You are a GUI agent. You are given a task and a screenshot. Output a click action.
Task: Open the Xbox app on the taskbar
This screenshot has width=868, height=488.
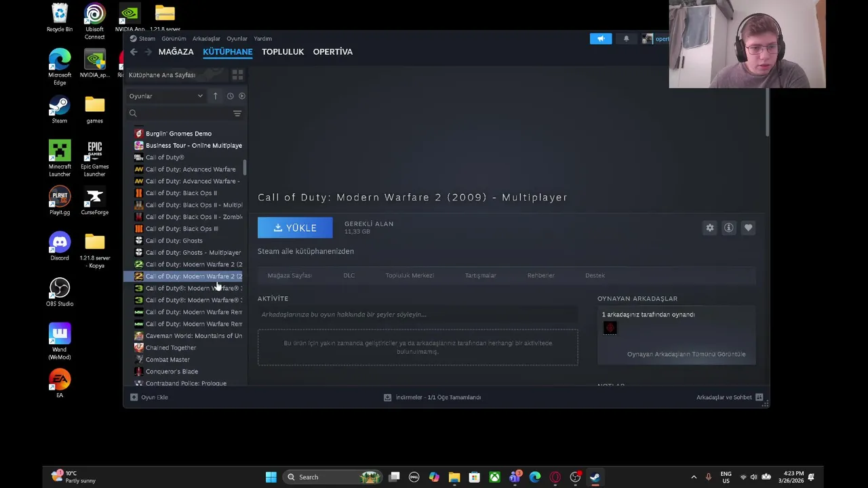(494, 477)
